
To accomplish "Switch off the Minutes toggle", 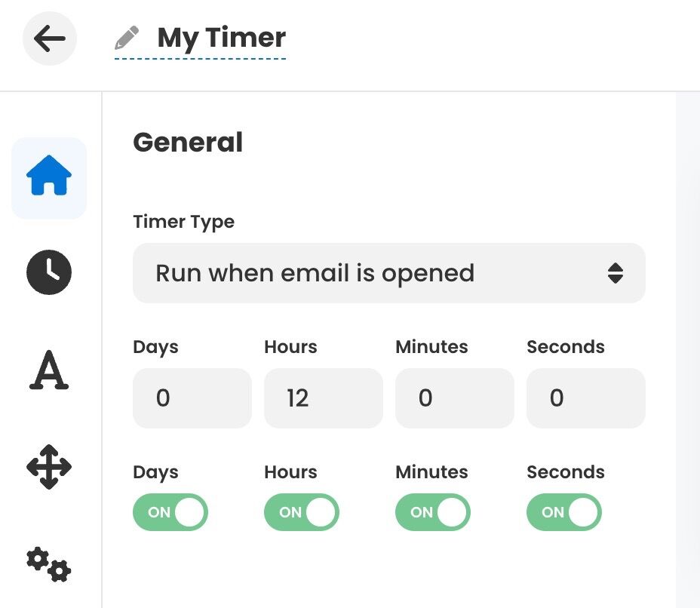I will click(433, 512).
